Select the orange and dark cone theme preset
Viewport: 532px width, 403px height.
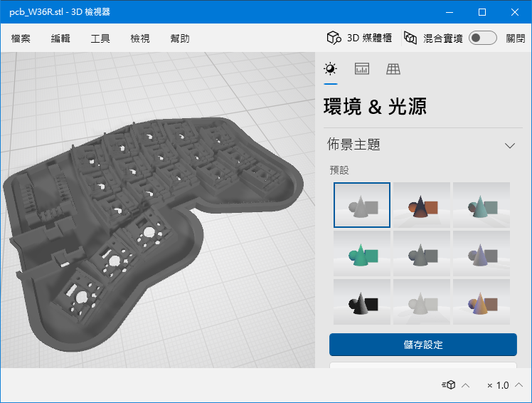(x=422, y=205)
